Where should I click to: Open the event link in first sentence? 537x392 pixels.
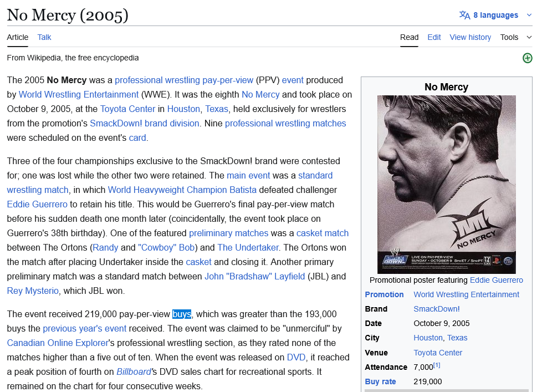point(293,80)
